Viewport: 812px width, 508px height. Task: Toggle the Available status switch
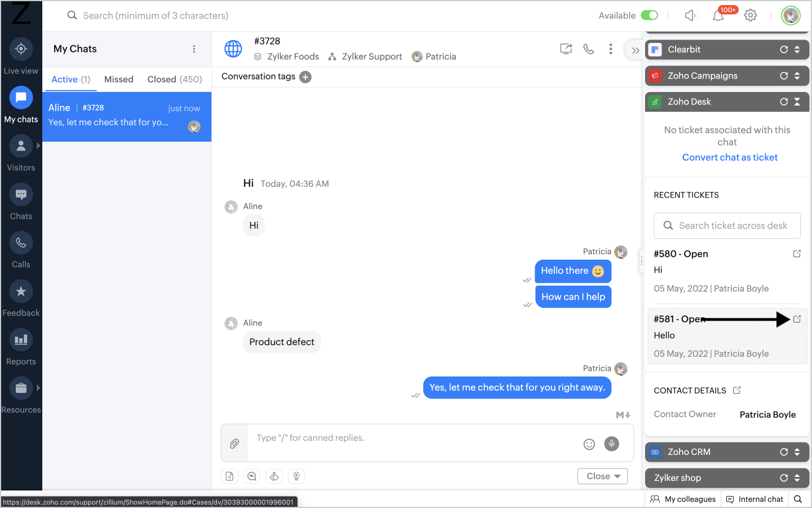point(650,15)
